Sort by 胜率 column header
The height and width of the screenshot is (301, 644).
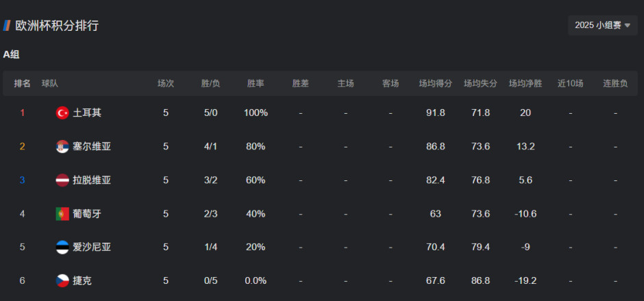pos(256,84)
